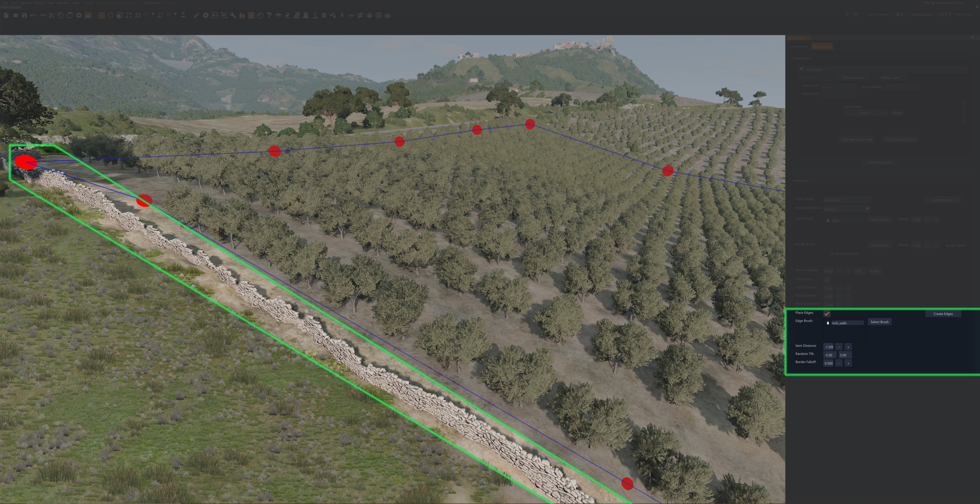Click Random Tilt minimum -5.00 field

tap(830, 355)
